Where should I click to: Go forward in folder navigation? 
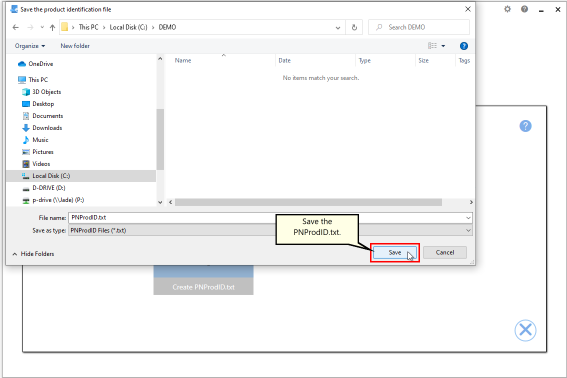point(30,27)
